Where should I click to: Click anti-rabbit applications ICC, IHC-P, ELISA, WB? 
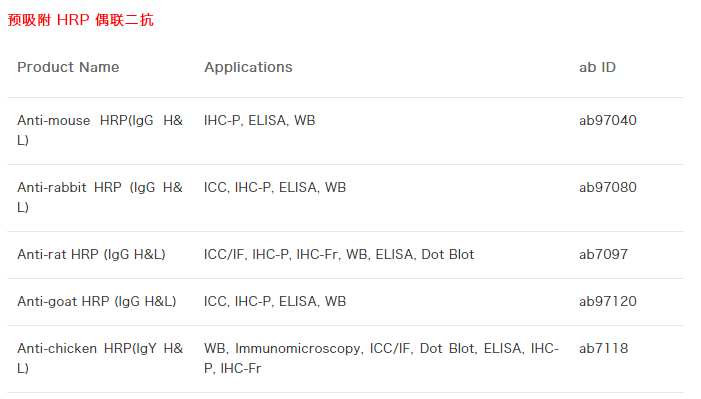[x=275, y=187]
